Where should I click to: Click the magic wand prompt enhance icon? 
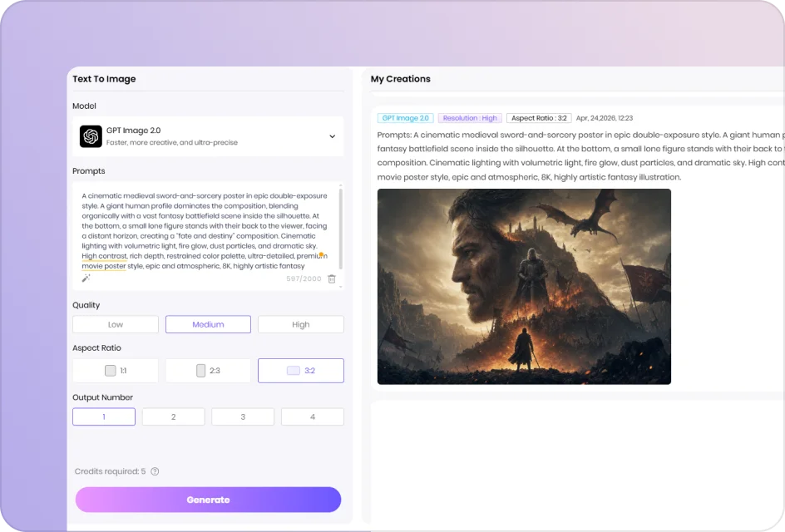coord(86,278)
